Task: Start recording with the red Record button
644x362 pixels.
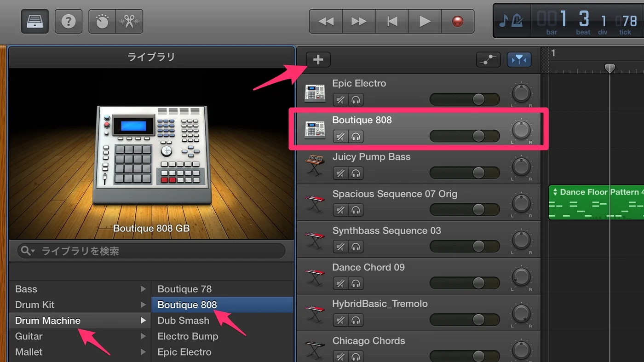Action: click(458, 21)
